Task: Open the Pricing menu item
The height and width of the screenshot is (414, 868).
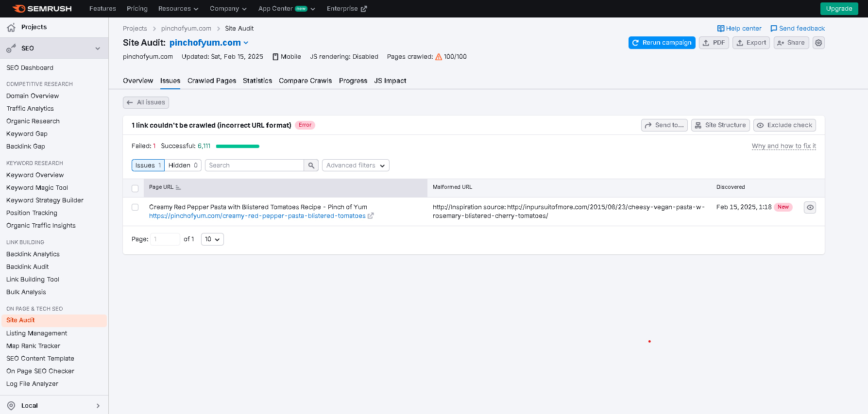Action: 137,9
